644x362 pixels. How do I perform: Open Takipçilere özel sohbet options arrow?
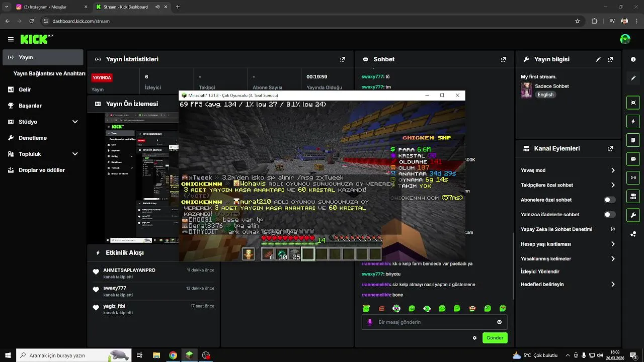point(613,185)
